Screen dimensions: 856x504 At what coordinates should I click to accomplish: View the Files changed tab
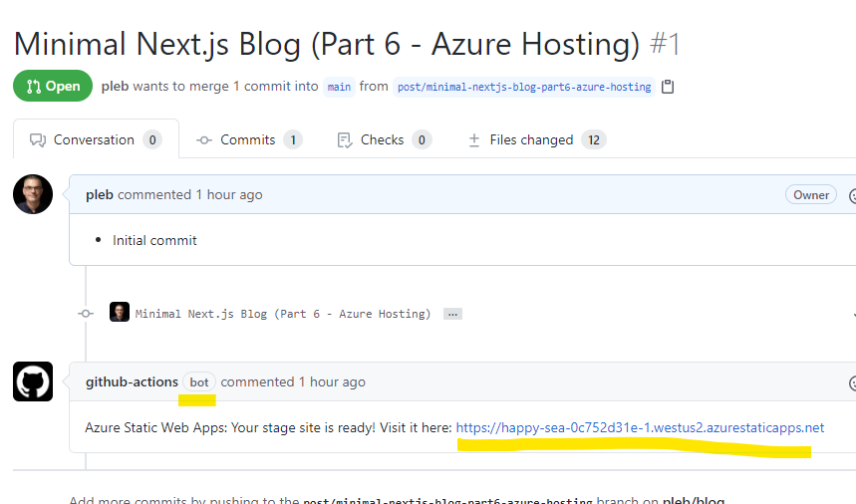pos(537,140)
